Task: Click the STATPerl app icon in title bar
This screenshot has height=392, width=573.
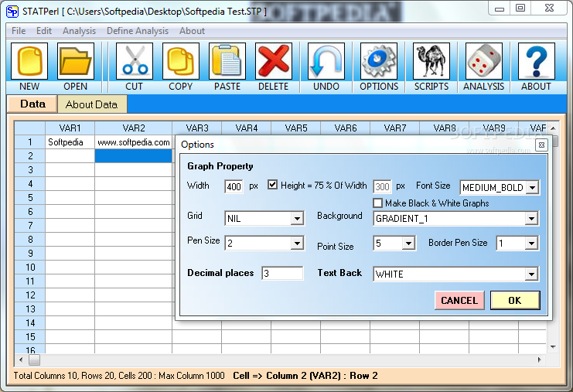Action: (12, 12)
